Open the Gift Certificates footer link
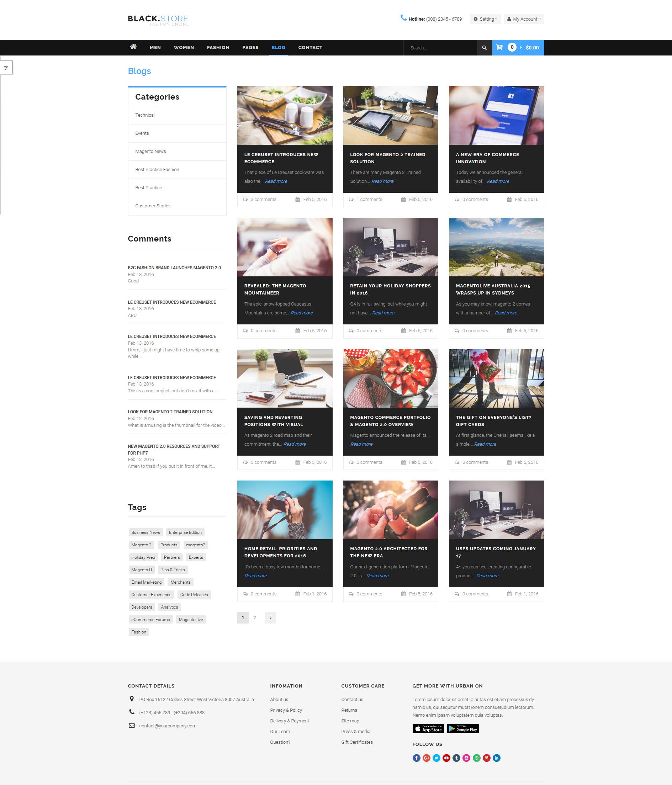Viewport: 672px width, 785px height. [x=357, y=742]
